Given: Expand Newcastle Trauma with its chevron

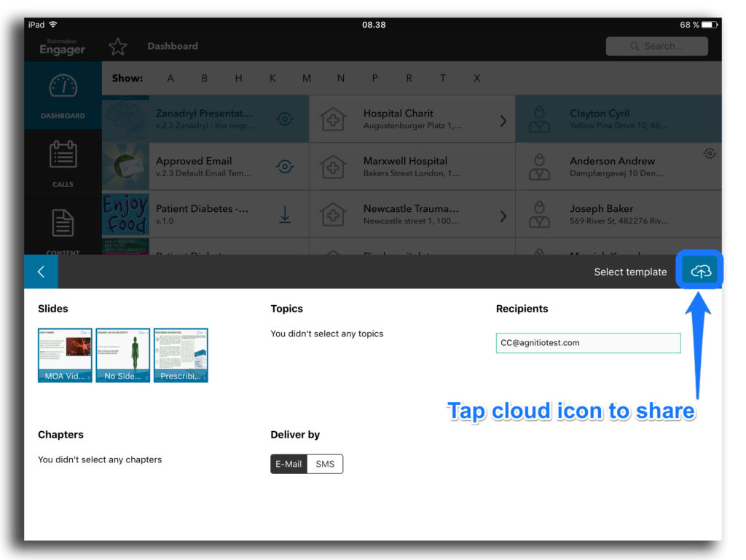Looking at the screenshot, I should click(503, 216).
